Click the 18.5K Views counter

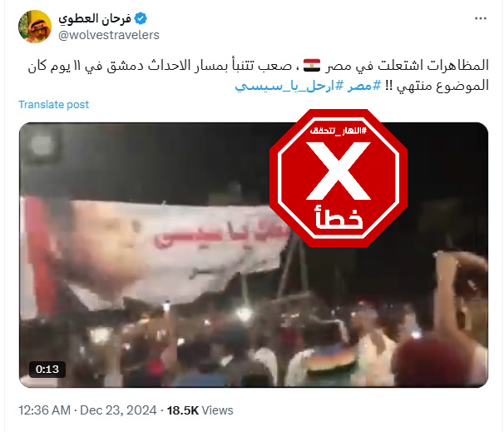pos(200,410)
